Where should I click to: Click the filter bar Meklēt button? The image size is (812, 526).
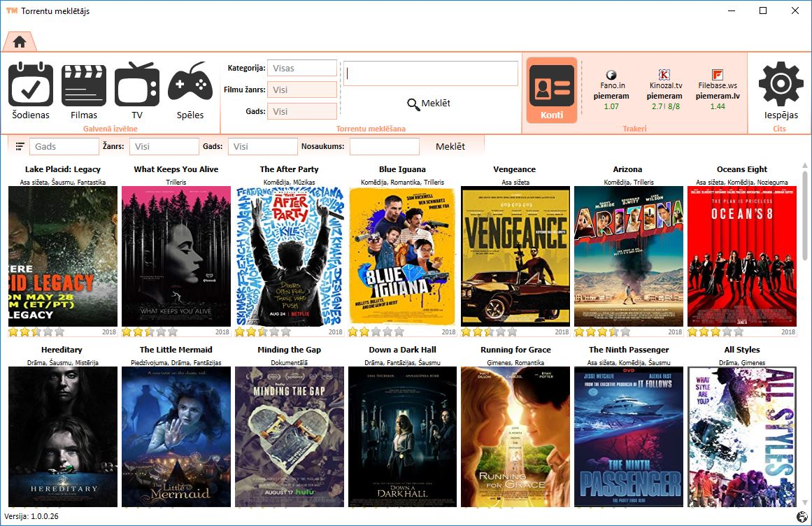click(x=450, y=146)
